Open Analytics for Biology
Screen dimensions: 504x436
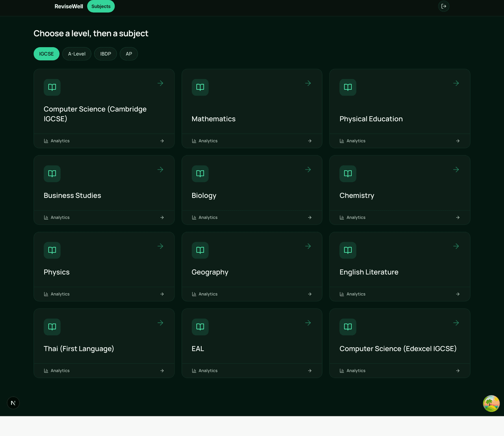(x=252, y=218)
